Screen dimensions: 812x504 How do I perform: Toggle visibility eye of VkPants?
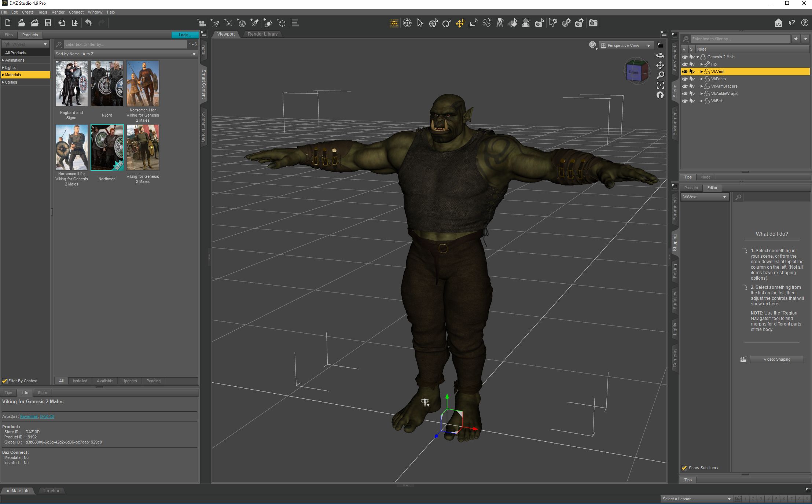point(684,79)
